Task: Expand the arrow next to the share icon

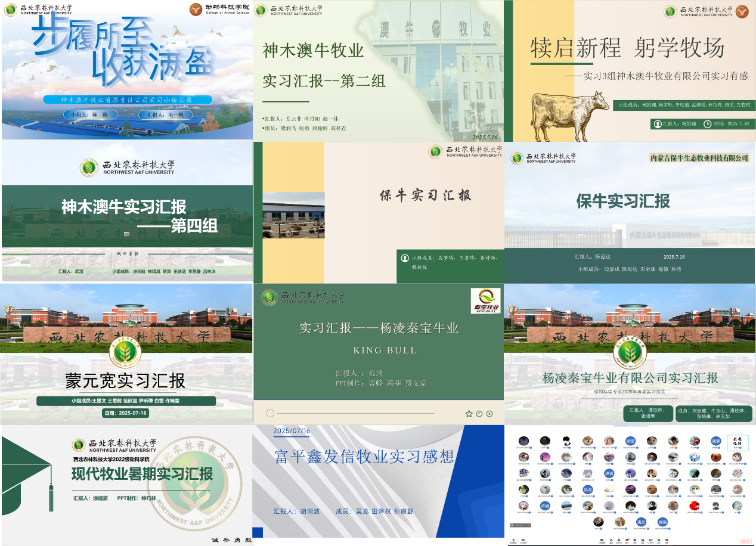Action: [606, 540]
